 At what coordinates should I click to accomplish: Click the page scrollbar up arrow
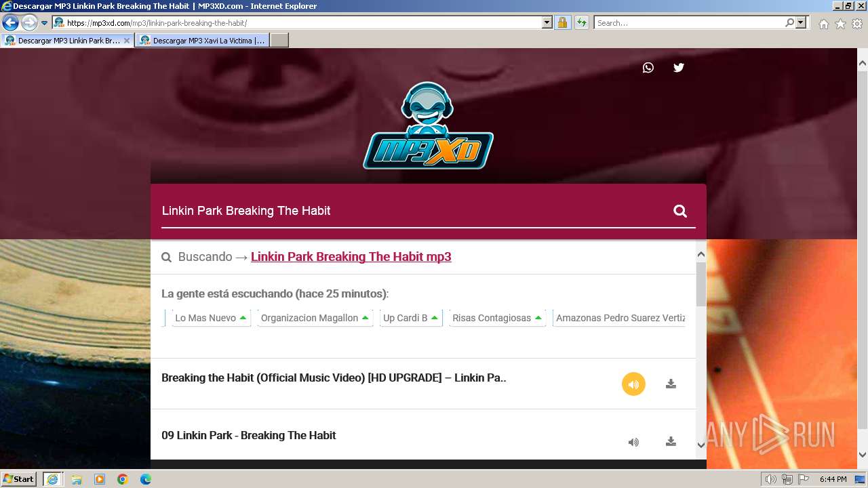[x=863, y=64]
